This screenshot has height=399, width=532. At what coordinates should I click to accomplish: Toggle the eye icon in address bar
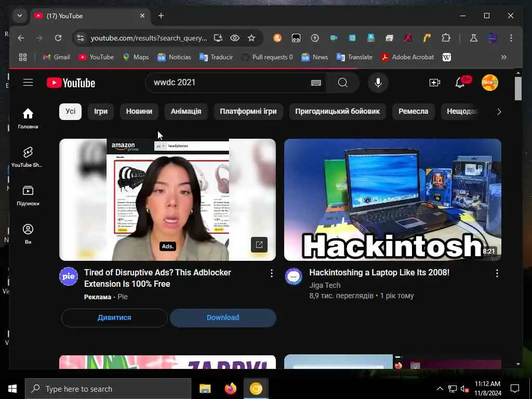(x=235, y=38)
